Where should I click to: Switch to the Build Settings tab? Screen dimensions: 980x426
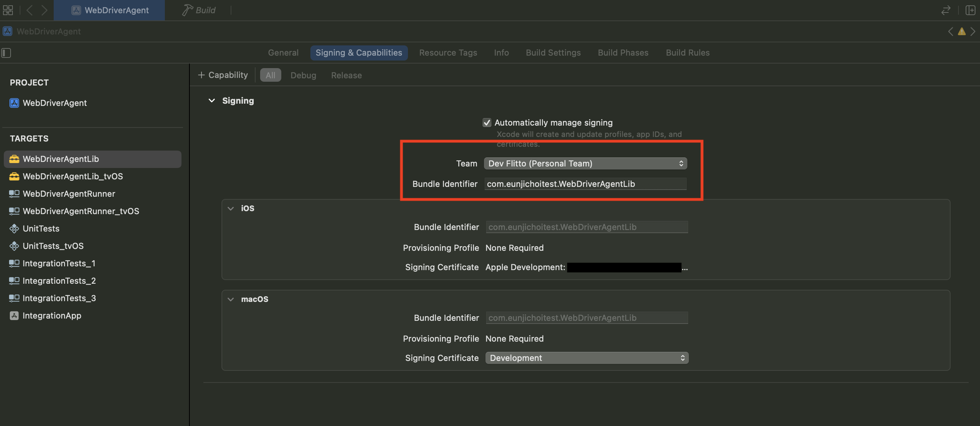553,53
